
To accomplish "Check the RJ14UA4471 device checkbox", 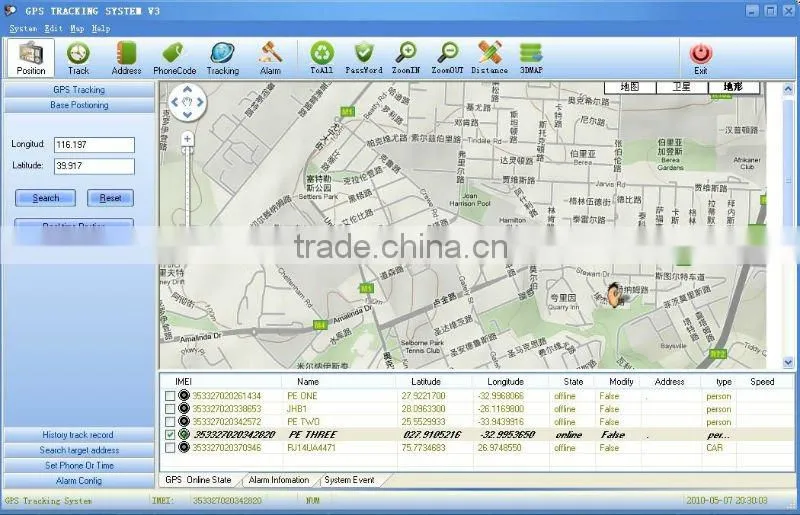I will pos(170,448).
